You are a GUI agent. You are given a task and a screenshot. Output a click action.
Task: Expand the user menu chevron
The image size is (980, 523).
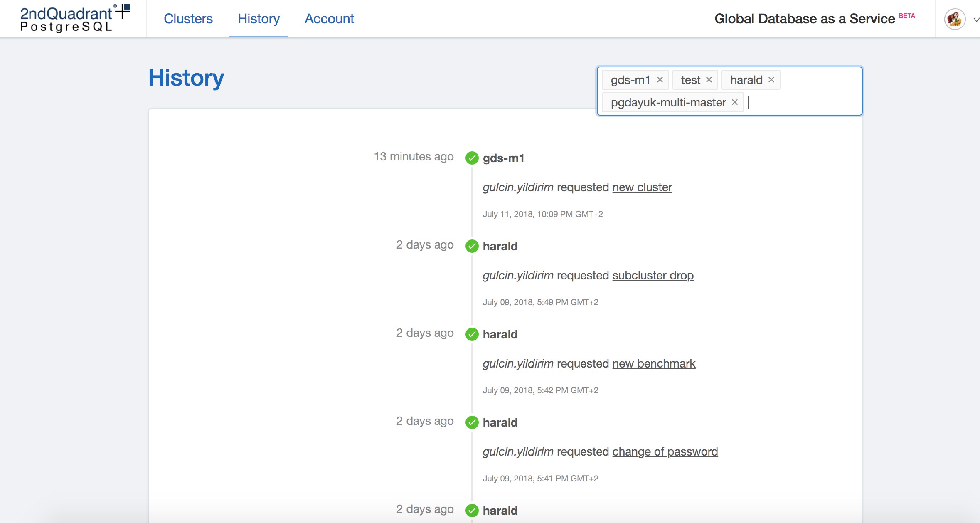pyautogui.click(x=976, y=20)
